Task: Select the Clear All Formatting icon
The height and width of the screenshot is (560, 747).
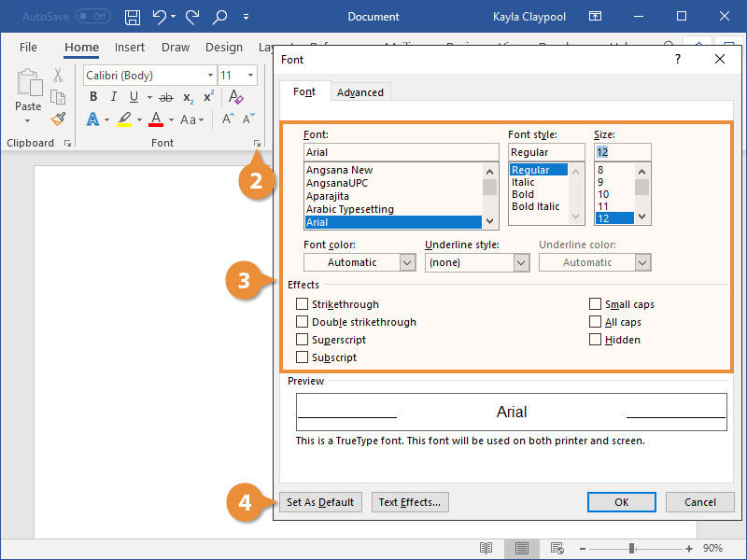Action: click(x=234, y=96)
